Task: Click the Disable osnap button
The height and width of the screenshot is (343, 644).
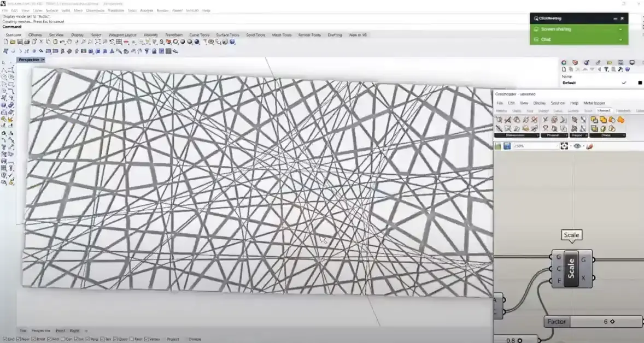Action: 195,339
